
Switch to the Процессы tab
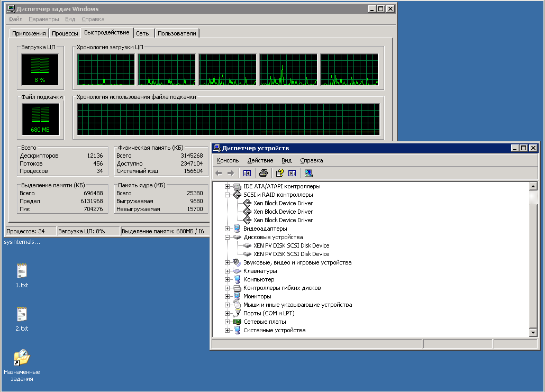(x=65, y=33)
